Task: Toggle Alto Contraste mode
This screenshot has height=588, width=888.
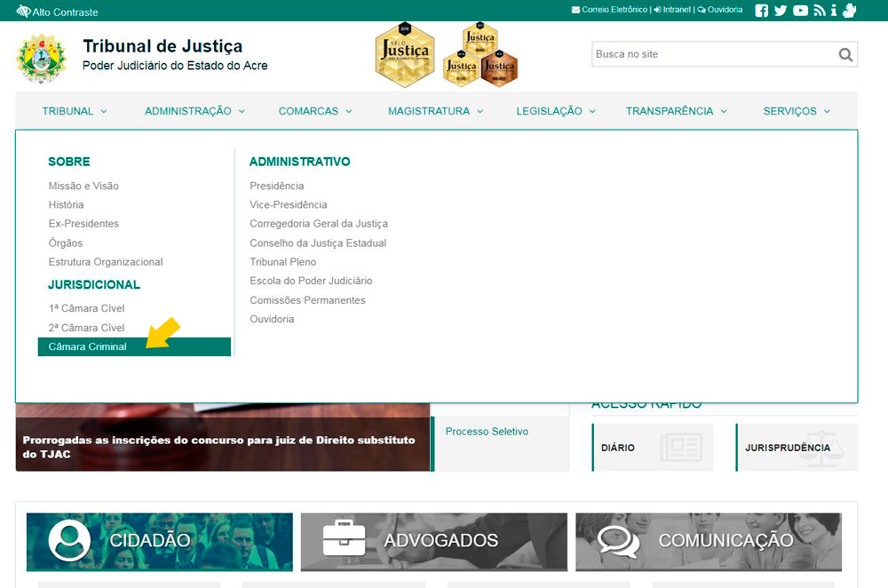Action: coord(58,12)
